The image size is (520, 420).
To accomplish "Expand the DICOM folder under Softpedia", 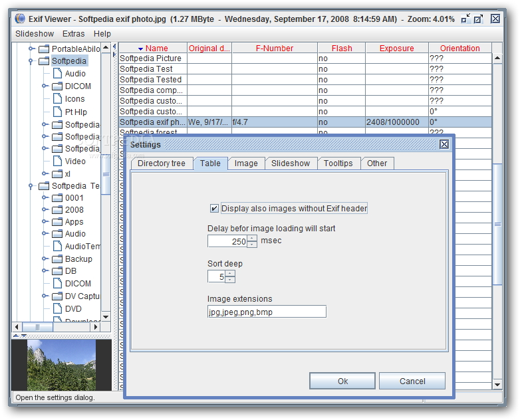I will (x=45, y=86).
